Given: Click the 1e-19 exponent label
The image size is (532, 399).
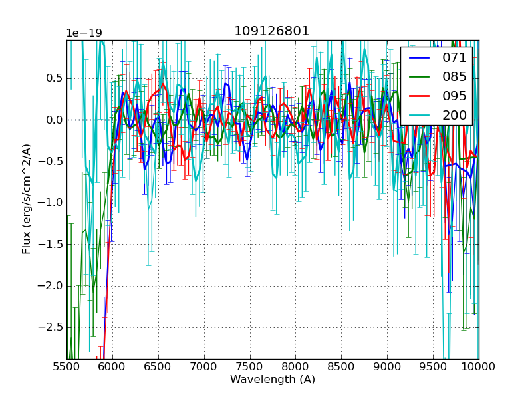Looking at the screenshot, I should [x=82, y=33].
